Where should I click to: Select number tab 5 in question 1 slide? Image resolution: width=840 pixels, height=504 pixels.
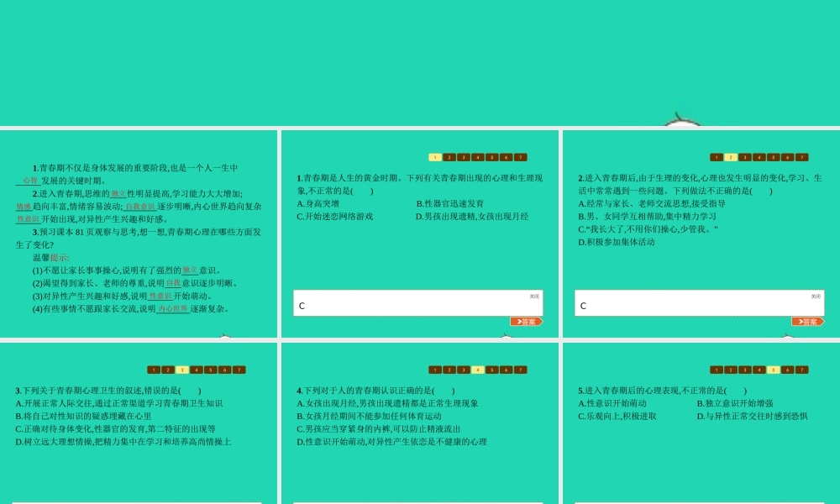click(x=491, y=157)
